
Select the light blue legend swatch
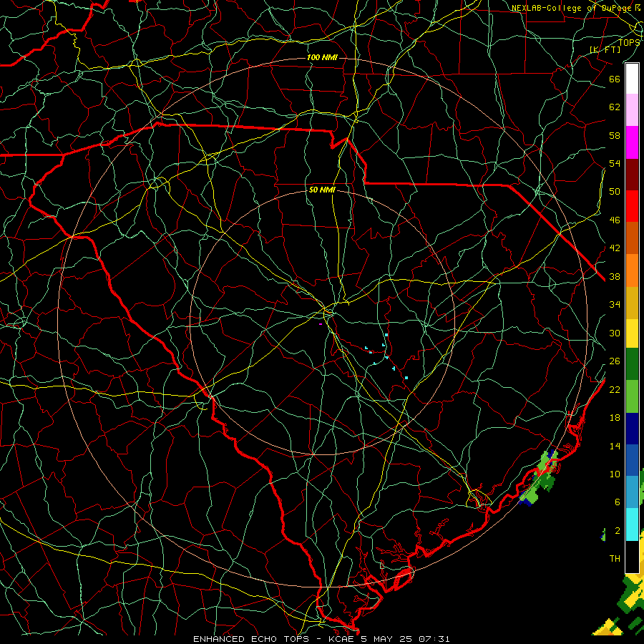pyautogui.click(x=632, y=492)
